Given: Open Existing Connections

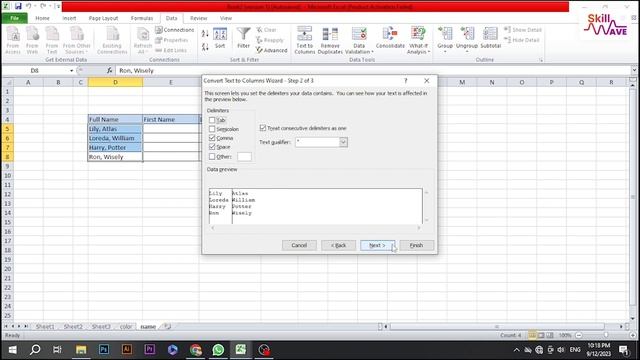Looking at the screenshot, I should [112, 40].
